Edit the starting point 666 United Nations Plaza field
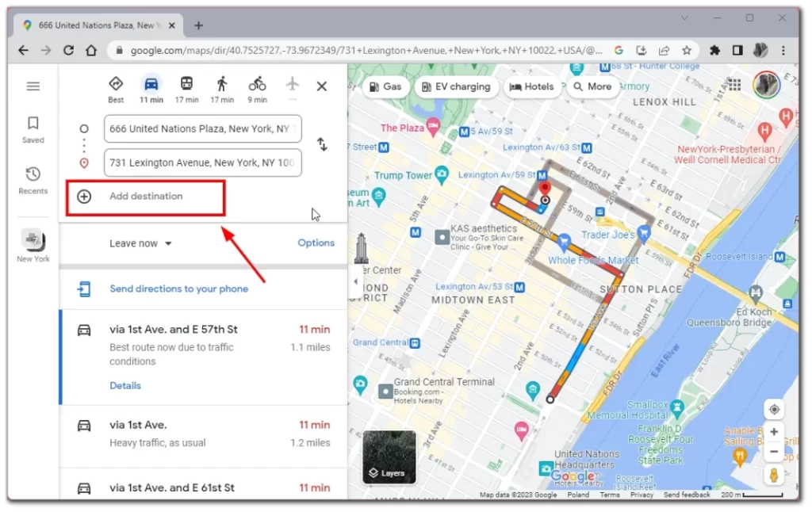 202,129
